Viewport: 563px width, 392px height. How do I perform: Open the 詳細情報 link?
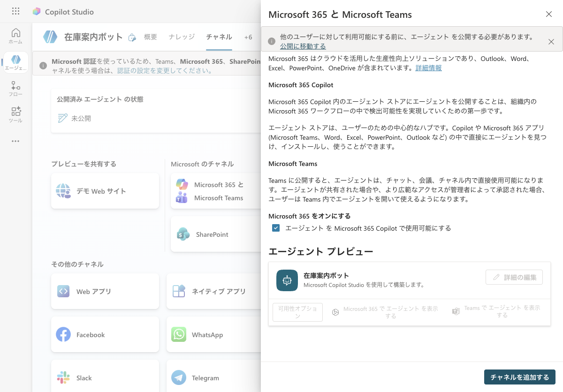(x=428, y=68)
